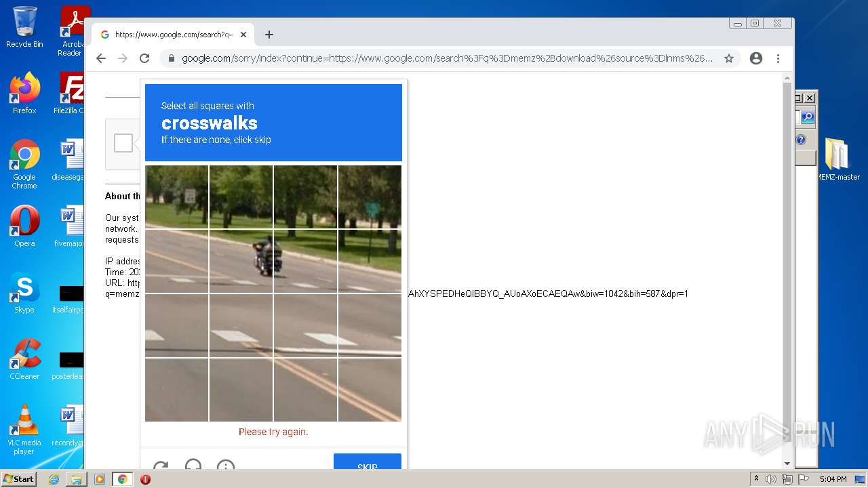The width and height of the screenshot is (868, 488).
Task: Launch the Opera desktop shortcut
Action: [x=24, y=226]
